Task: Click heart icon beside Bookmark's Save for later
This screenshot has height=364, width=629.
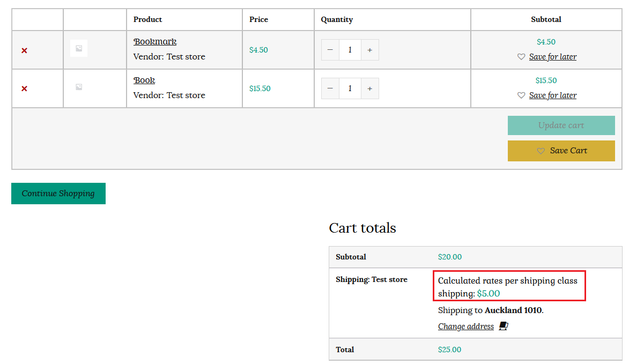Action: (x=521, y=57)
